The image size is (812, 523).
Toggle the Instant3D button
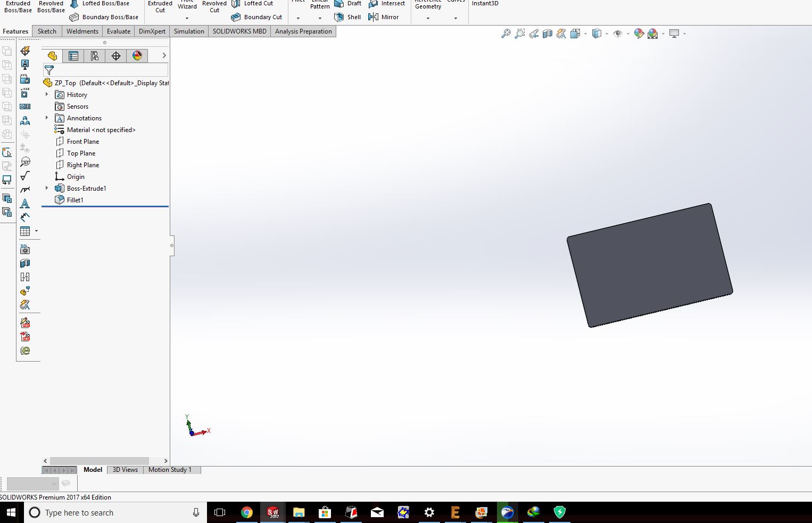coord(485,4)
